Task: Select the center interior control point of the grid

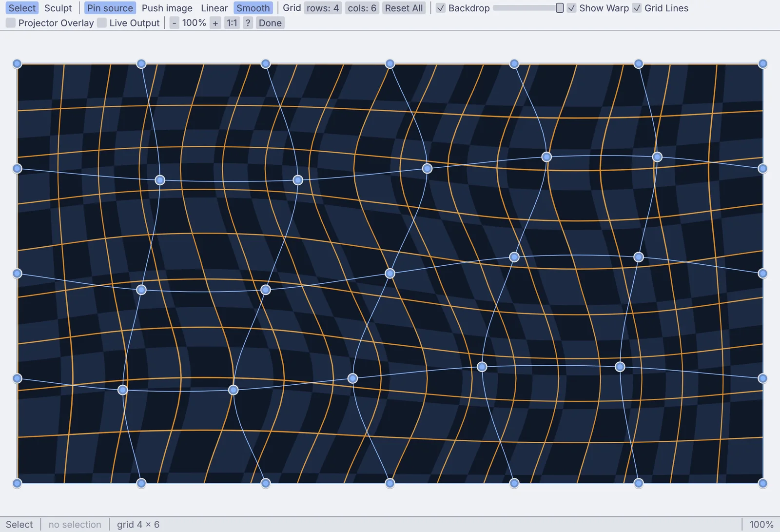Action: [x=390, y=274]
